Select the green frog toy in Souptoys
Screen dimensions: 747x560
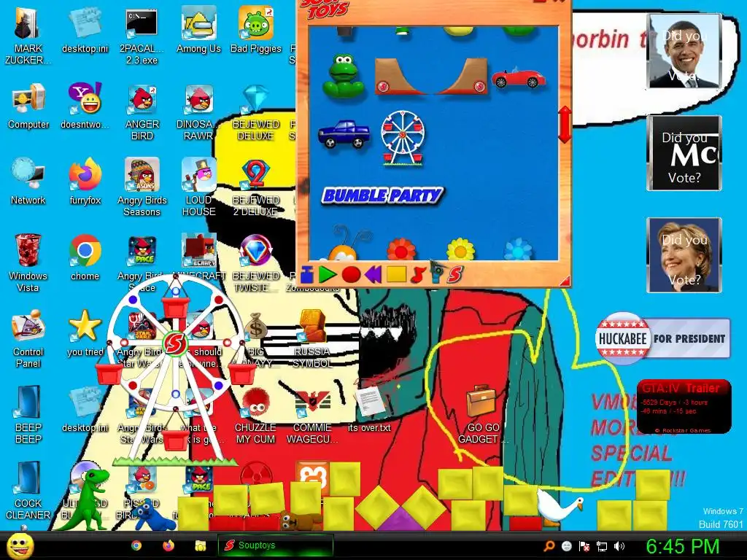pyautogui.click(x=344, y=76)
